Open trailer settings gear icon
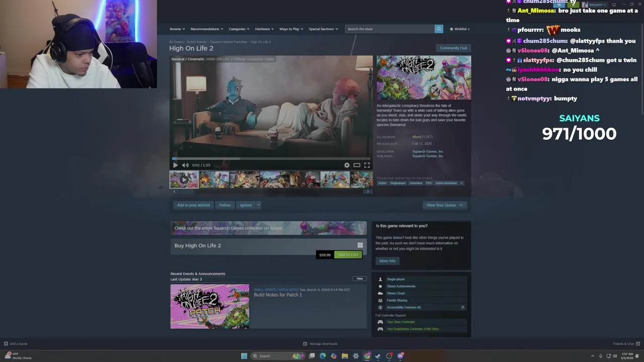The height and width of the screenshot is (362, 644). 347,165
